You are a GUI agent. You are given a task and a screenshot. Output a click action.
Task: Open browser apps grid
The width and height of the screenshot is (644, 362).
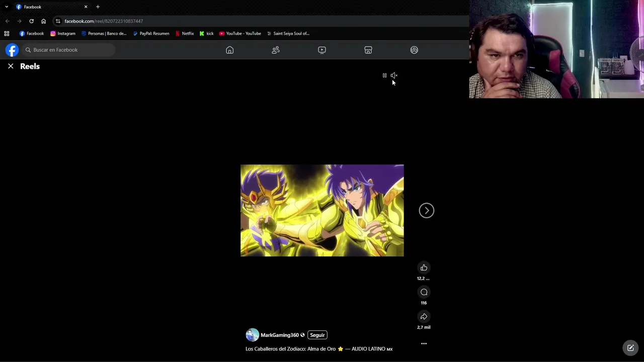pos(7,34)
